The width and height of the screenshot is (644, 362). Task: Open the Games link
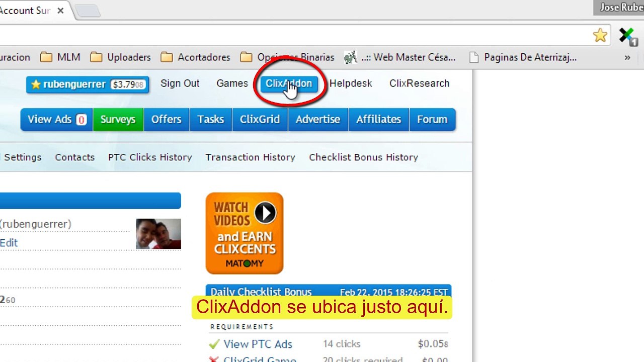pos(232,83)
